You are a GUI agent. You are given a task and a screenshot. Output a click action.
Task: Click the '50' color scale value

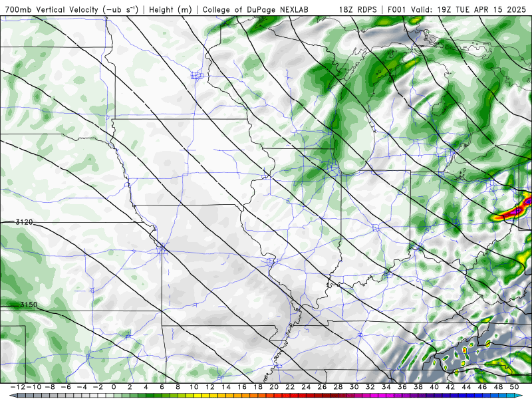click(514, 387)
